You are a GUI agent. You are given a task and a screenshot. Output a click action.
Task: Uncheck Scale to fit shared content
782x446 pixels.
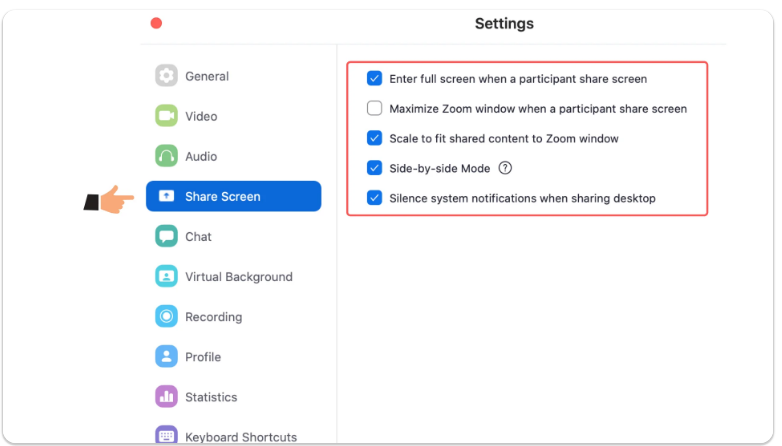(x=374, y=138)
